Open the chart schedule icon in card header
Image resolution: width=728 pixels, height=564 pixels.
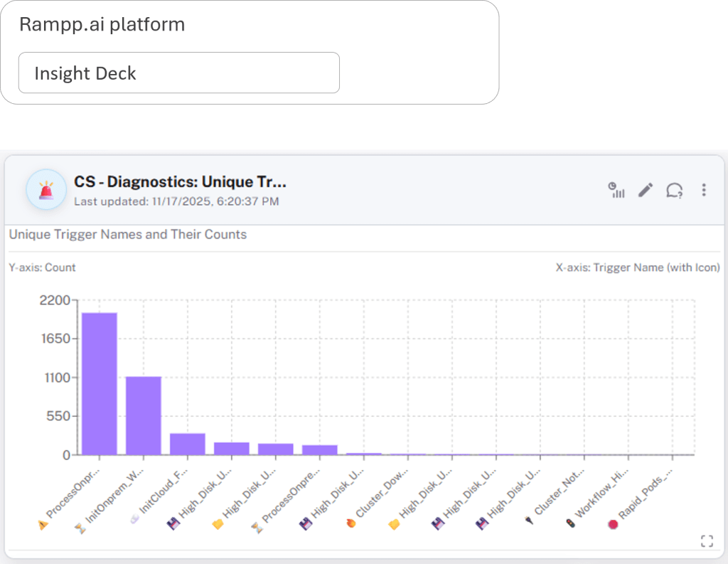(616, 190)
